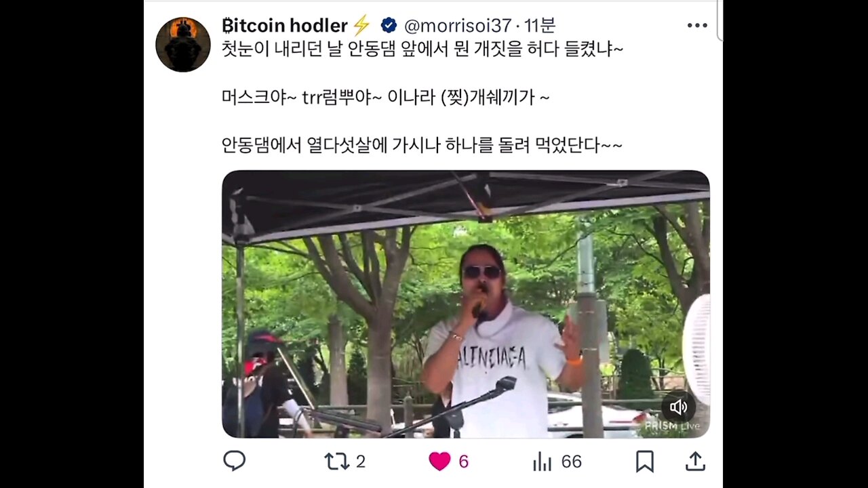This screenshot has width=868, height=488.
Task: Open the reply speech bubble icon
Action: (234, 462)
